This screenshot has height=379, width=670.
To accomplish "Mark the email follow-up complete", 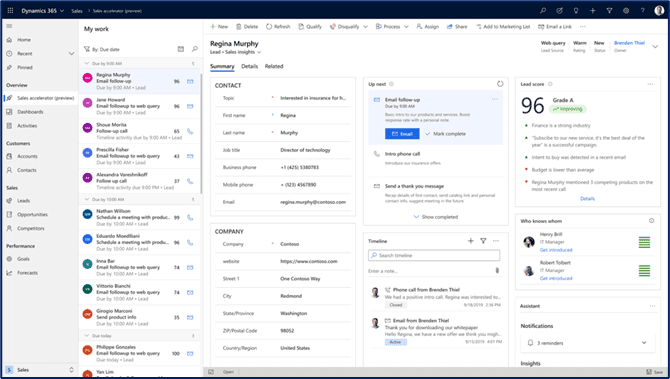I will tap(445, 134).
